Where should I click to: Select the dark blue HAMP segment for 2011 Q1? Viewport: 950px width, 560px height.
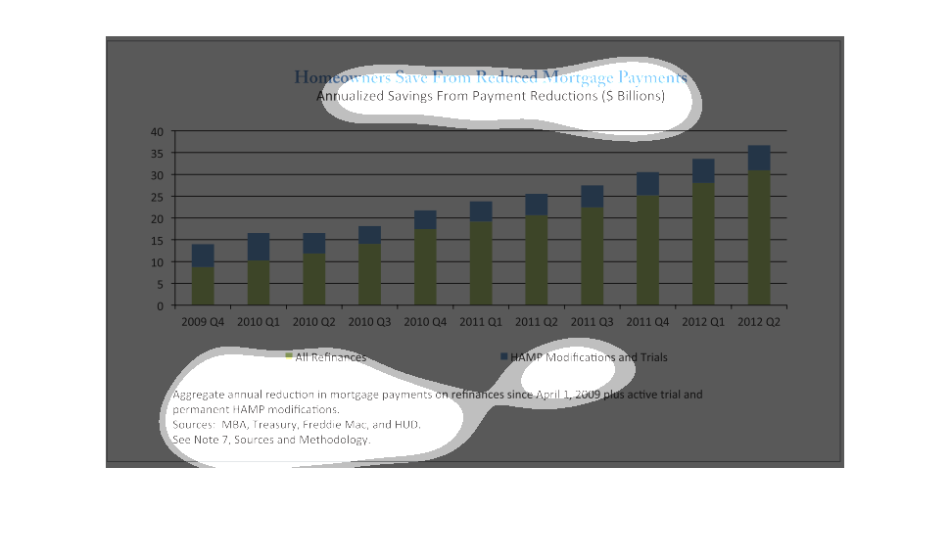tap(481, 211)
